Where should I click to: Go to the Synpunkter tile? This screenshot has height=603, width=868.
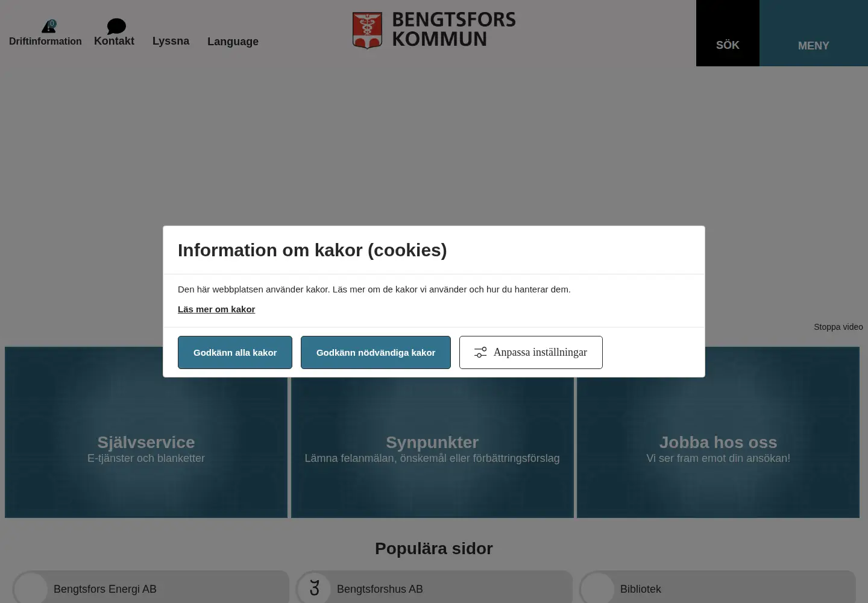coord(432,432)
